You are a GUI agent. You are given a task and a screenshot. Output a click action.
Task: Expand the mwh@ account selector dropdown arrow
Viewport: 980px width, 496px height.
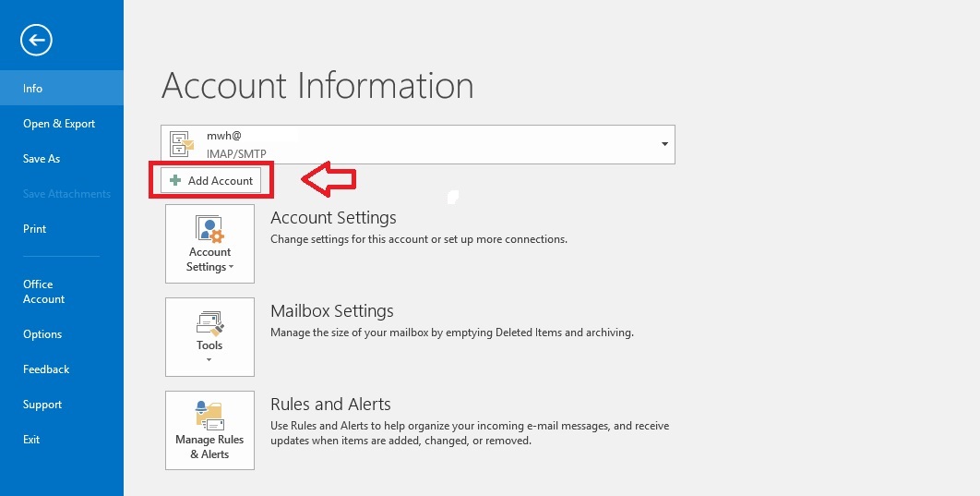(x=664, y=144)
